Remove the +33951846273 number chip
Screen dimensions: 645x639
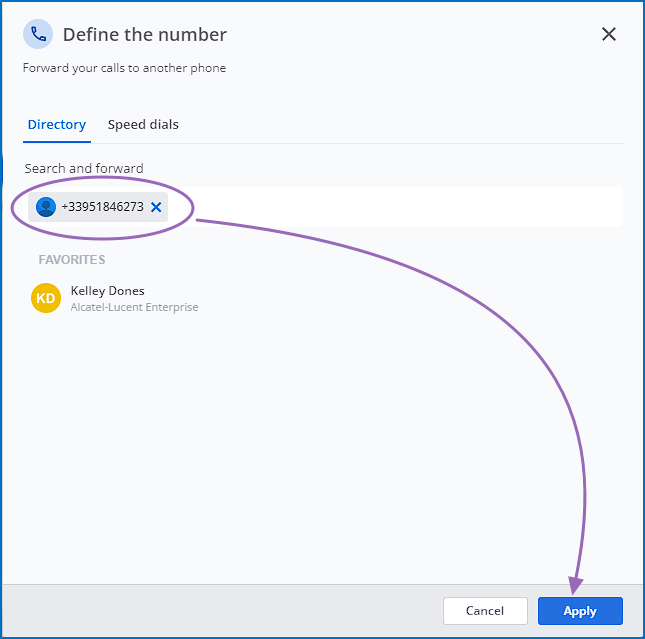156,207
